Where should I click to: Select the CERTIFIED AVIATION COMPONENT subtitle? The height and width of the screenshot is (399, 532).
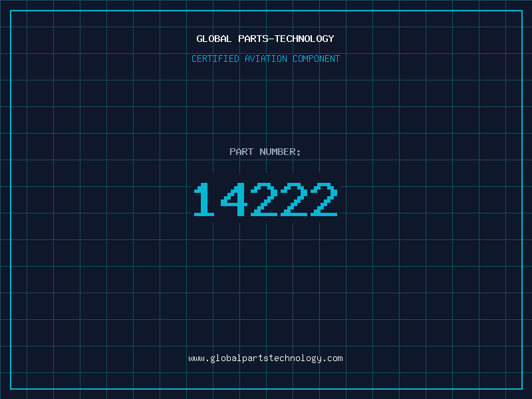tap(265, 59)
